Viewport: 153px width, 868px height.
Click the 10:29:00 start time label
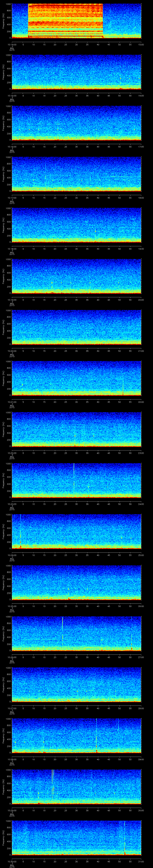(x=12, y=810)
